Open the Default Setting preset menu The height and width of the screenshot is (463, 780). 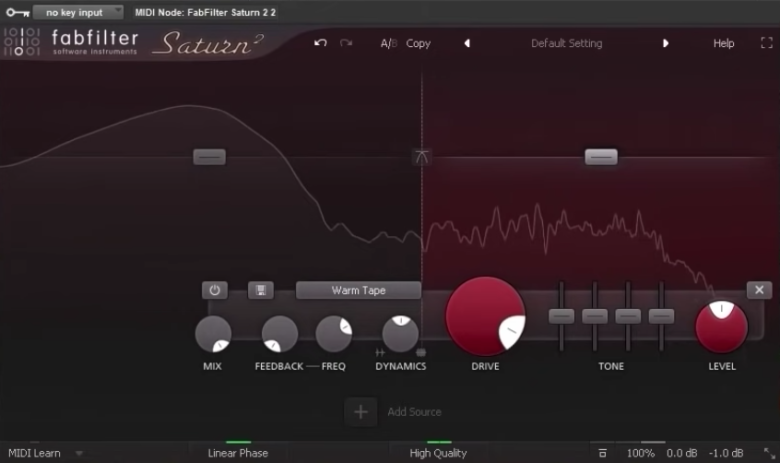566,43
